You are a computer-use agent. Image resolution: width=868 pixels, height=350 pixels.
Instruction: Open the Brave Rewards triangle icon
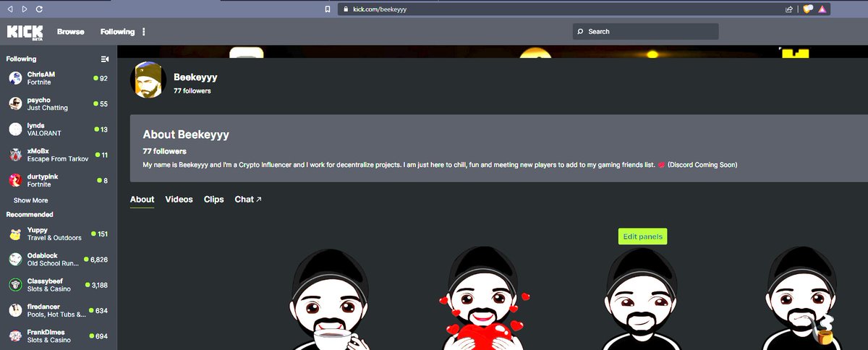pyautogui.click(x=824, y=9)
